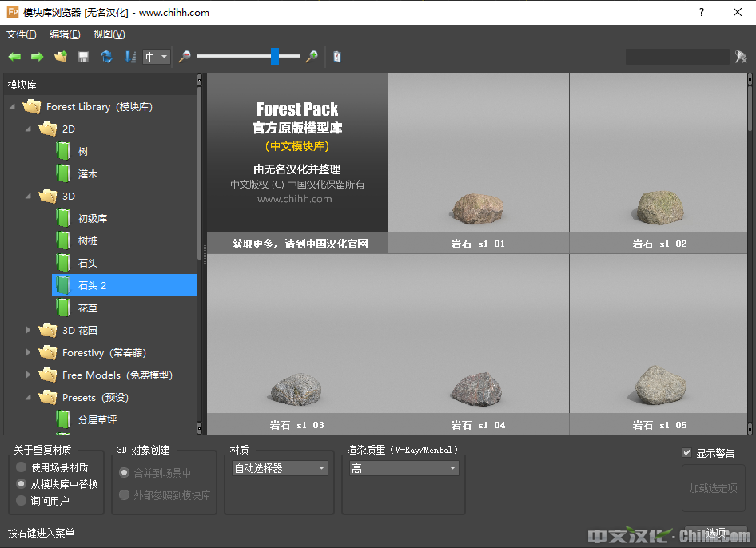The width and height of the screenshot is (756, 548).
Task: Expand the 3D 花园 folder node
Action: 29,330
